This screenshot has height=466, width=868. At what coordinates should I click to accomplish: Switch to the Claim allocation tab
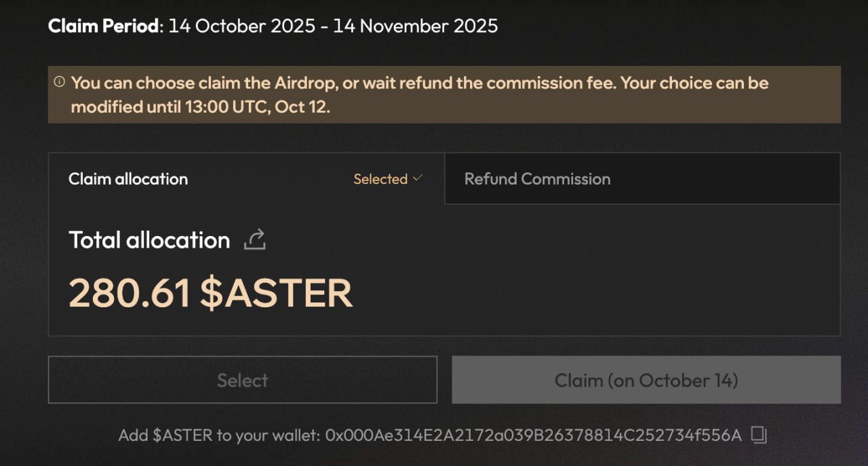coord(128,179)
